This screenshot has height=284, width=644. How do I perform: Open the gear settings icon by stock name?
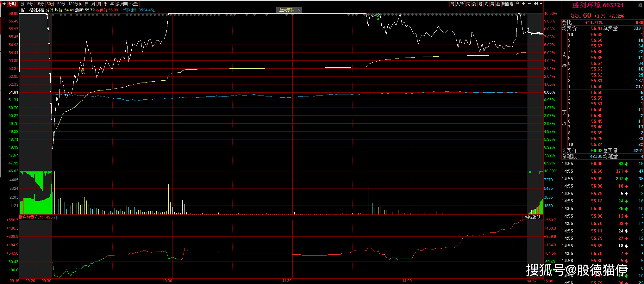640,5
